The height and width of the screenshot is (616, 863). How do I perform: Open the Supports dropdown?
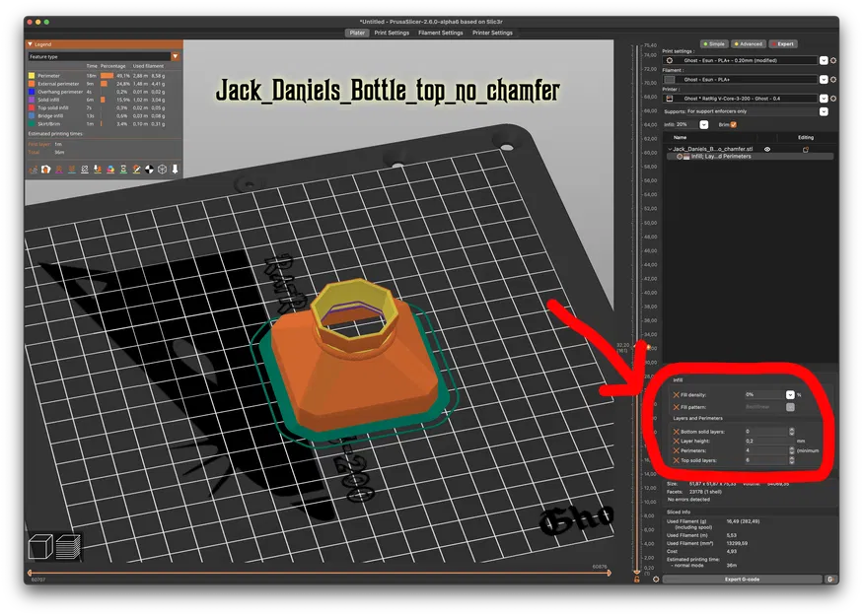pos(824,111)
